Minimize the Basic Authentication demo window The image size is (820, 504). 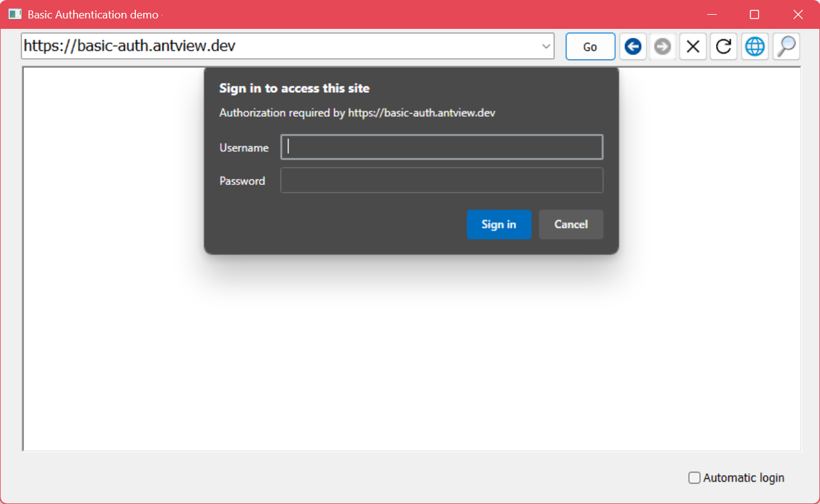[712, 14]
